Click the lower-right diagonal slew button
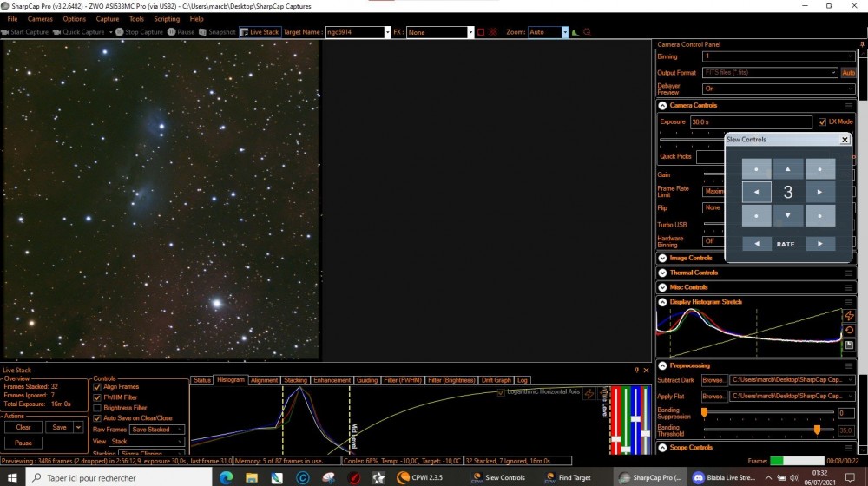The height and width of the screenshot is (486, 868). click(x=820, y=215)
